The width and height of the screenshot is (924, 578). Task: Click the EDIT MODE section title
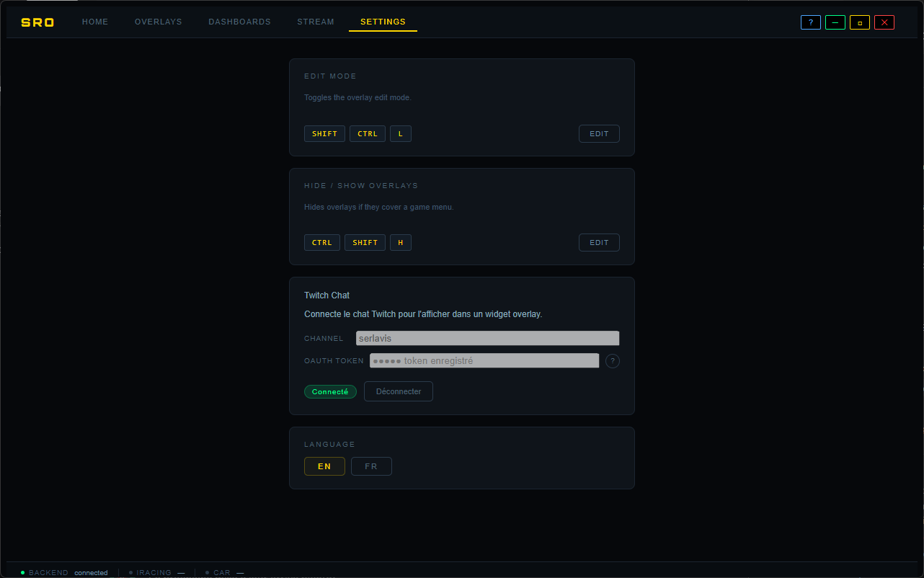pyautogui.click(x=330, y=76)
